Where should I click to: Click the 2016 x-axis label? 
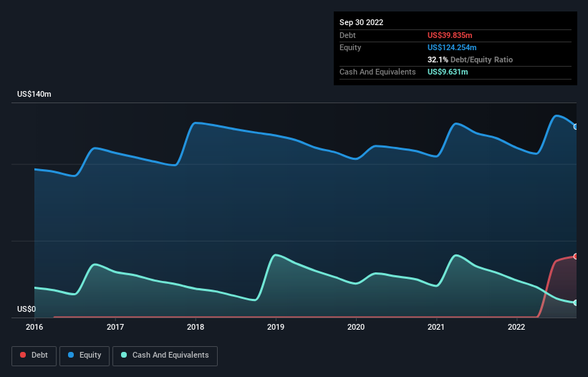(x=34, y=327)
